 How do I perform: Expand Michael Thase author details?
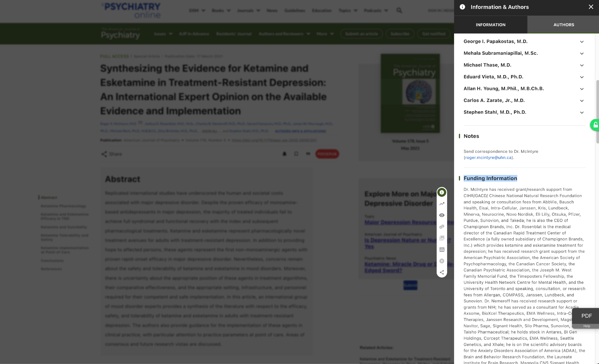pyautogui.click(x=582, y=66)
